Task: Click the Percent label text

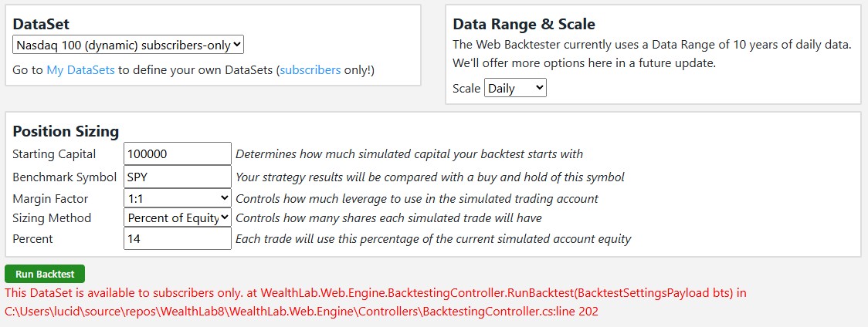Action: (33, 239)
